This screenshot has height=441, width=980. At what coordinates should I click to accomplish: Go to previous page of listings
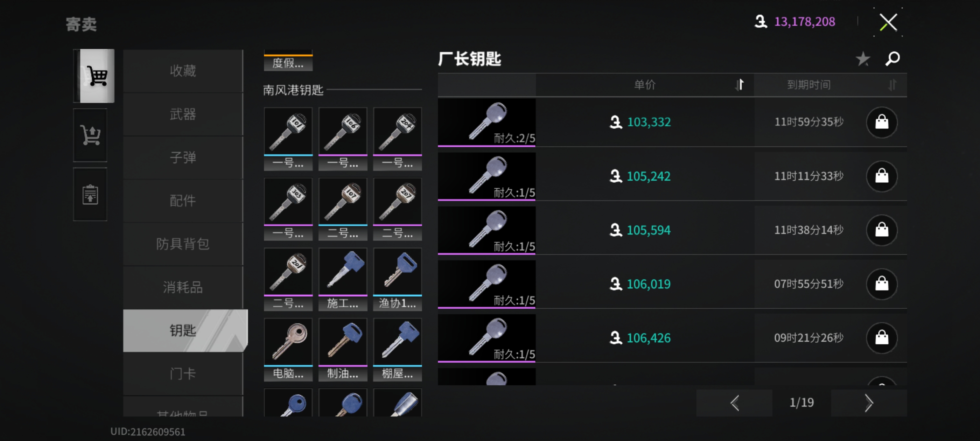click(734, 402)
